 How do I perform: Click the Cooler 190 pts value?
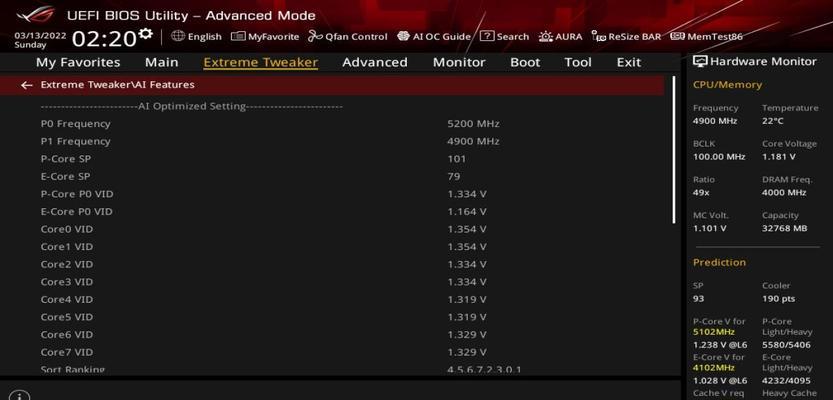pos(778,299)
